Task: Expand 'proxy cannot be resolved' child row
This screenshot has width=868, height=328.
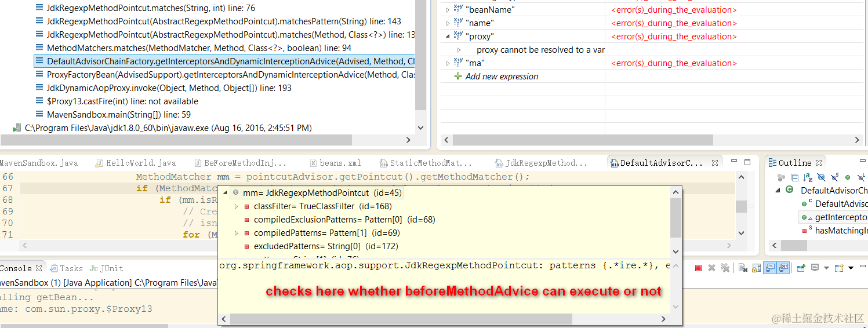Action: pyautogui.click(x=459, y=50)
